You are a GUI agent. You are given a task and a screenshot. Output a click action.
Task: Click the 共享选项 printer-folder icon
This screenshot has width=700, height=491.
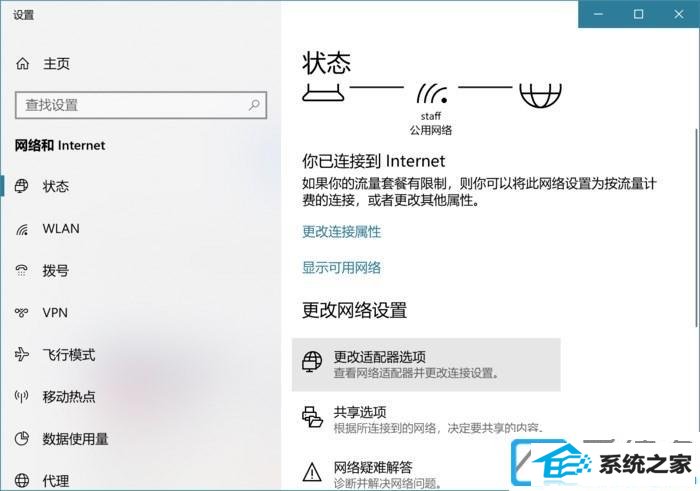312,417
